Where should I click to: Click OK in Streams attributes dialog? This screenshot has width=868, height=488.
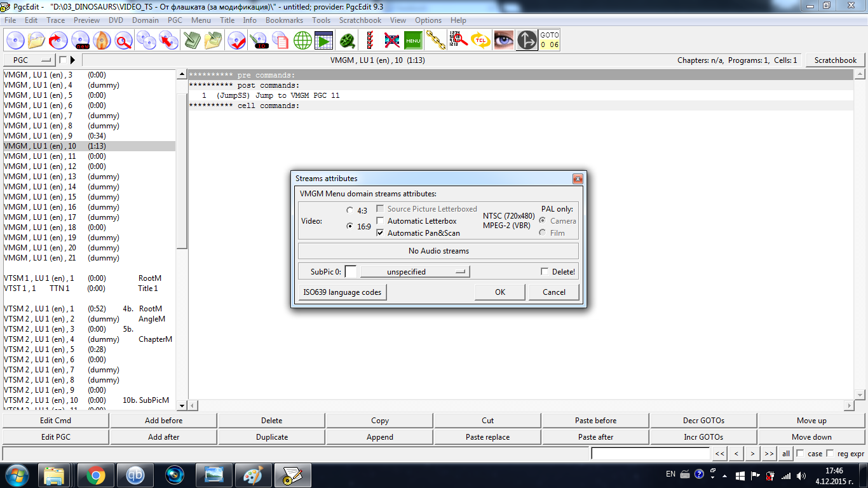pyautogui.click(x=500, y=292)
